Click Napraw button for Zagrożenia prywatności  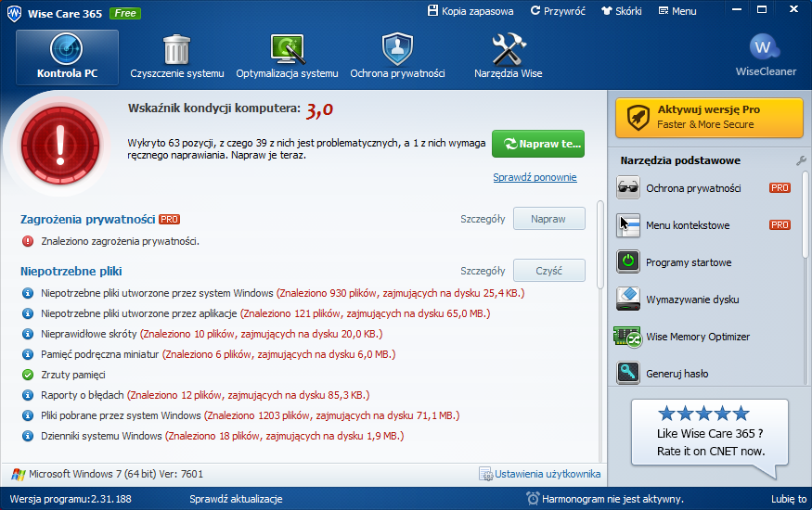click(549, 219)
